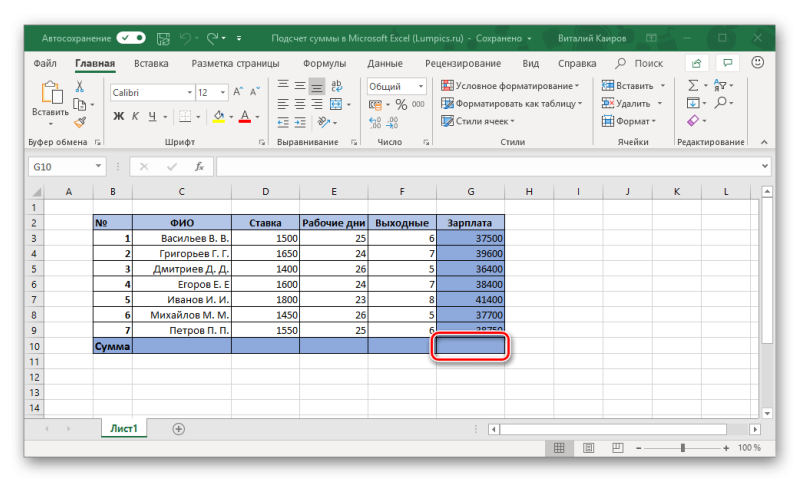Image resolution: width=800 pixels, height=482 pixels.
Task: Click the Increase Indent icon
Action: coord(300,122)
